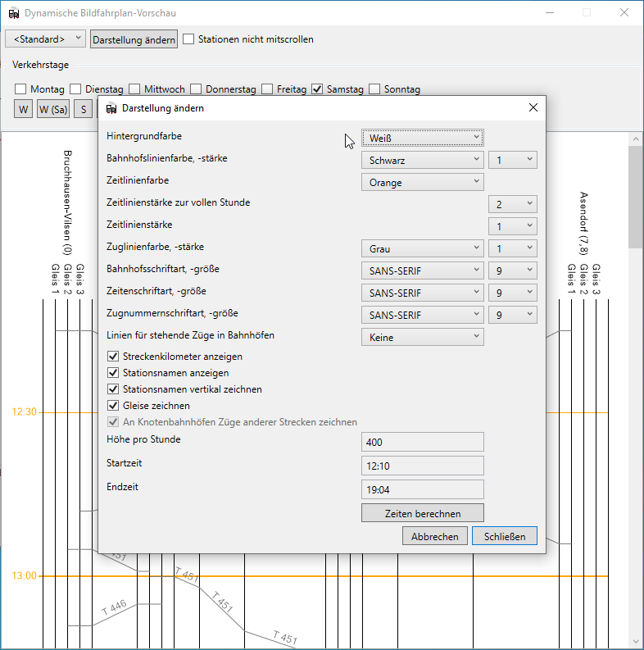Click the scrollbar down arrow
The width and height of the screenshot is (644, 650).
[x=636, y=642]
